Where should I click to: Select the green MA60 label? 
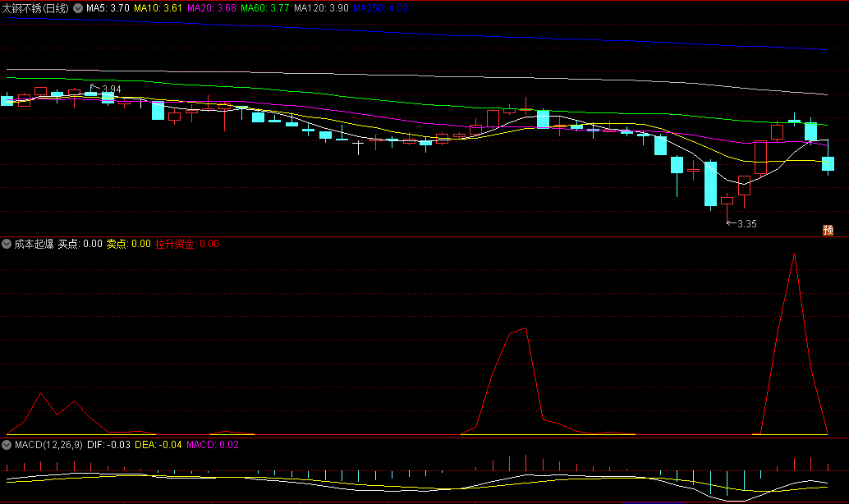[265, 8]
